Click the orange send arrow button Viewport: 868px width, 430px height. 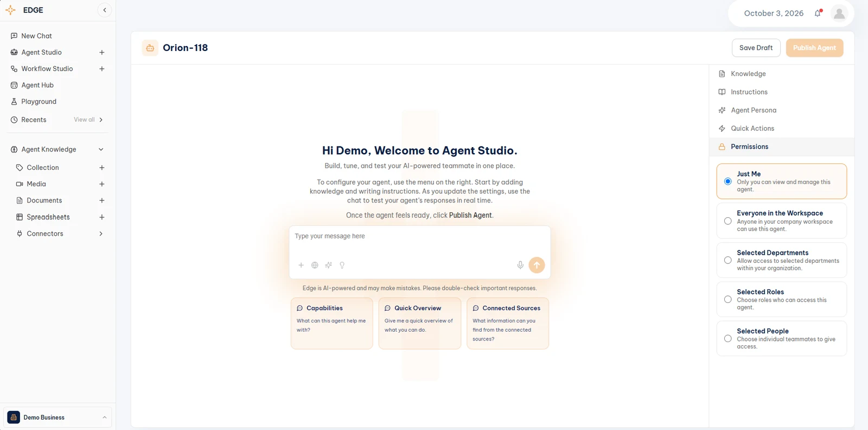[537, 265]
